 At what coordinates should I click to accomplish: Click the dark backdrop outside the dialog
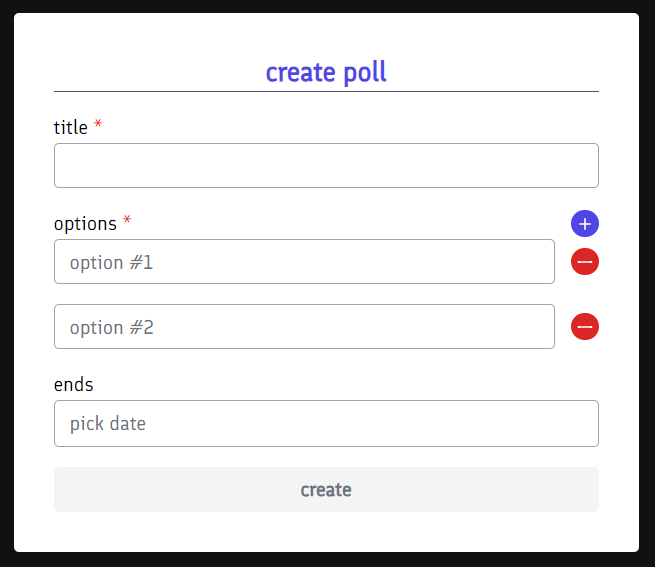[x=646, y=300]
